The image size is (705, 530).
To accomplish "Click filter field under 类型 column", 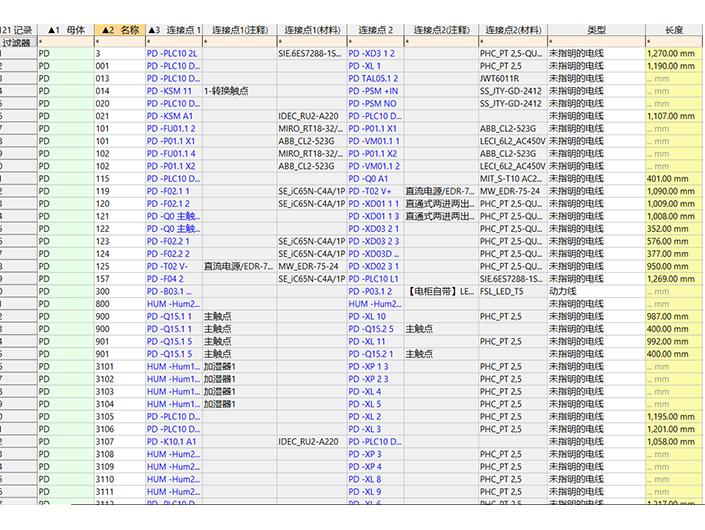I will pyautogui.click(x=595, y=42).
